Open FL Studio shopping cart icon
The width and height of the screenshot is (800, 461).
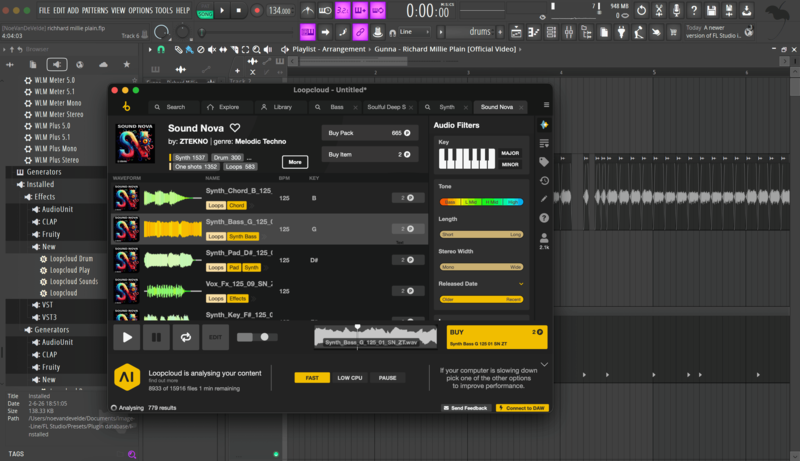673,33
